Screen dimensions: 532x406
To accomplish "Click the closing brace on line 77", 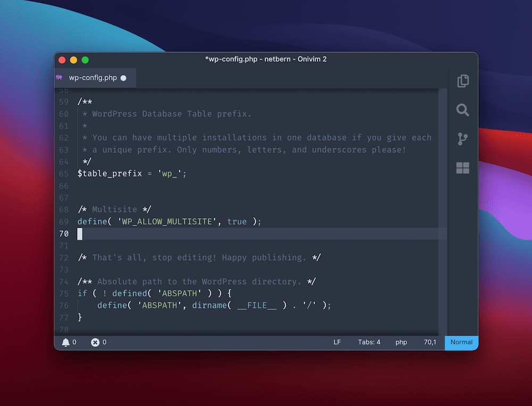I will tap(80, 318).
